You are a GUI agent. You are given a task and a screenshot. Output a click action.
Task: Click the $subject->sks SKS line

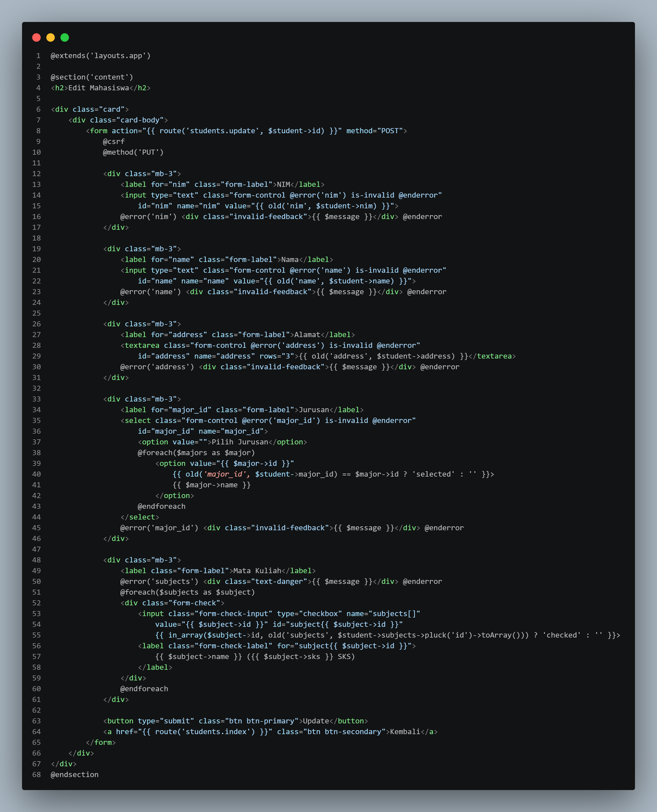pyautogui.click(x=255, y=656)
